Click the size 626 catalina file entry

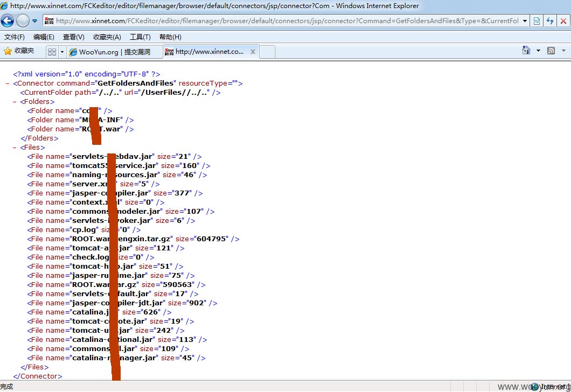[99, 312]
